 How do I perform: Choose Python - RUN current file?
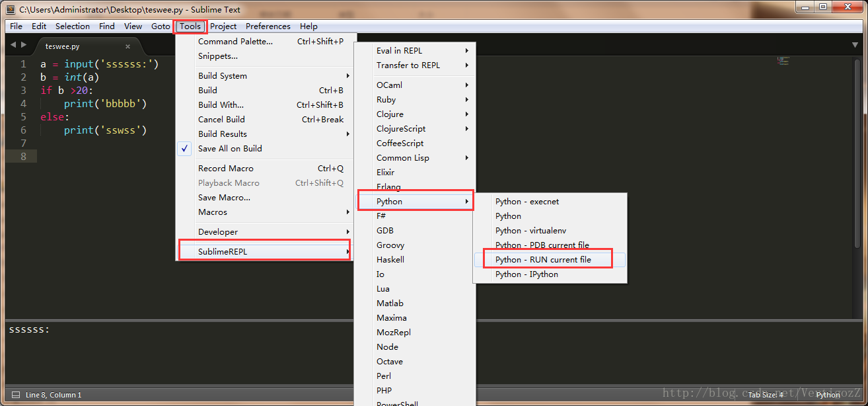[550, 260]
